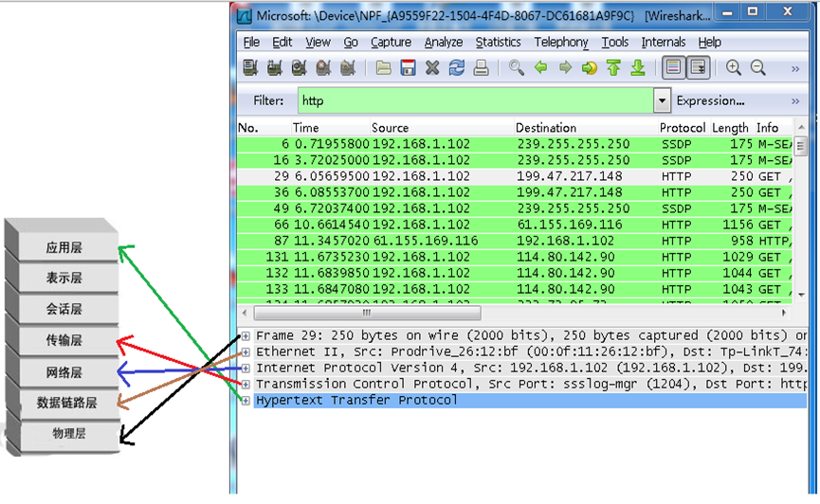The height and width of the screenshot is (504, 820).
Task: Expand the Frame 29 details
Action: pos(246,335)
